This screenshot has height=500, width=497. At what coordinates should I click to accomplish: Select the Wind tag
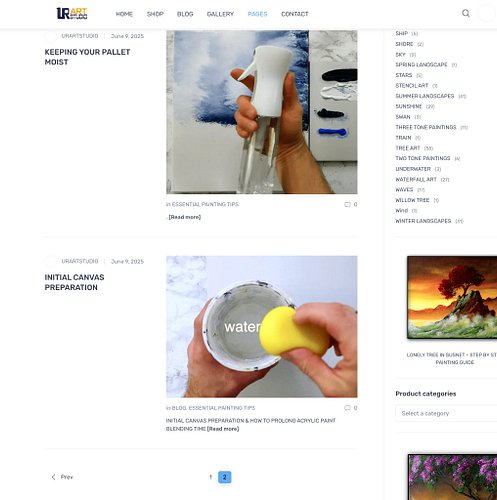(x=402, y=210)
